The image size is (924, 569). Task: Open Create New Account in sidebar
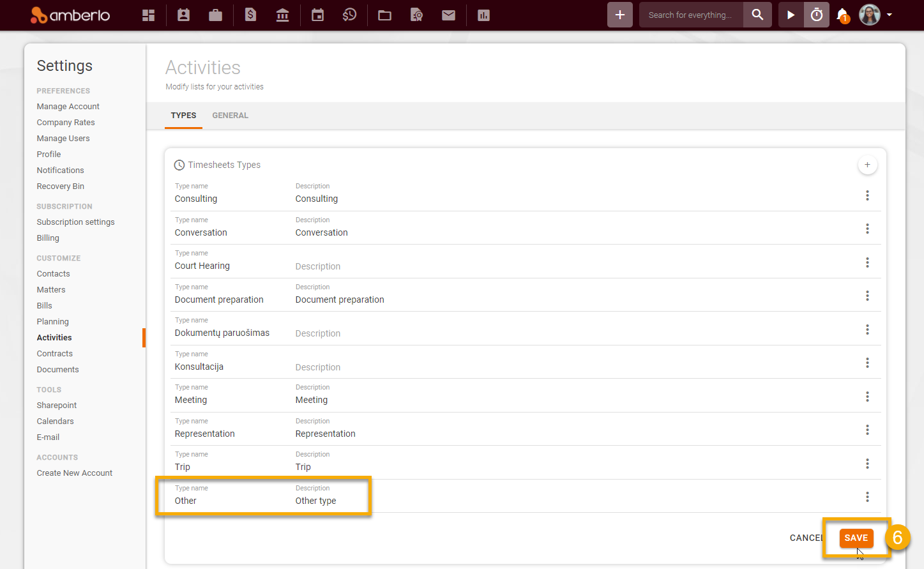pos(74,473)
